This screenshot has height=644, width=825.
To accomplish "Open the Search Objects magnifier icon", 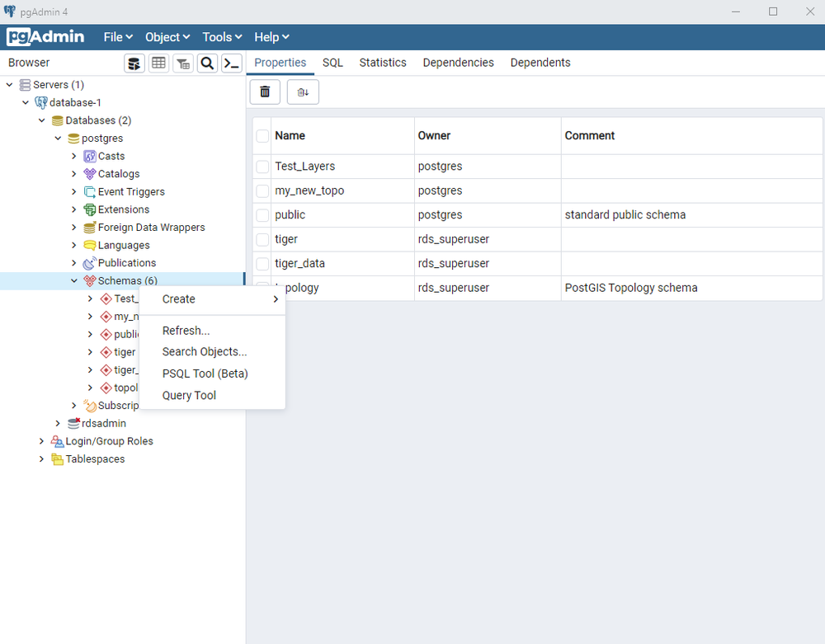I will 207,63.
